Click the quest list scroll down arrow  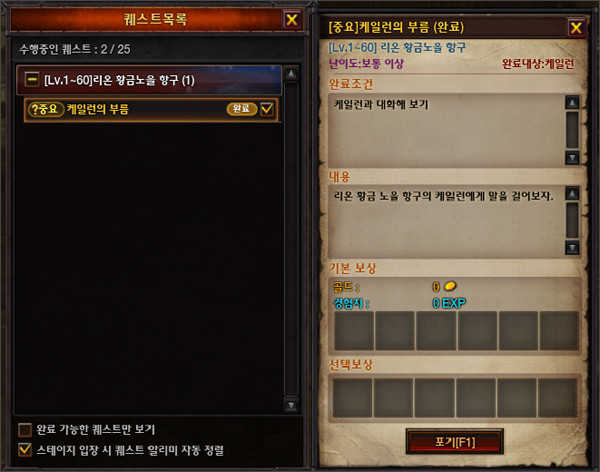291,405
